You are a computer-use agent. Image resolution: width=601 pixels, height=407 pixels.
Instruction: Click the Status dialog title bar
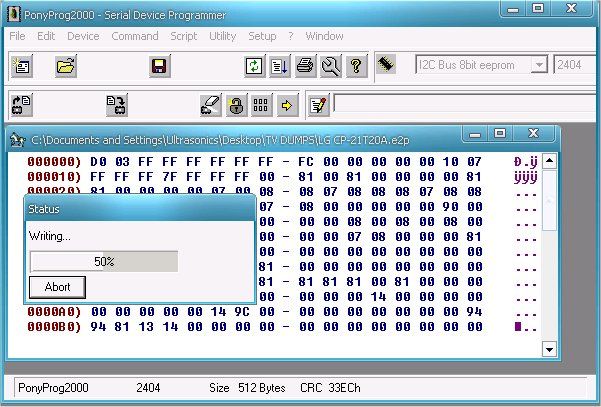click(140, 209)
